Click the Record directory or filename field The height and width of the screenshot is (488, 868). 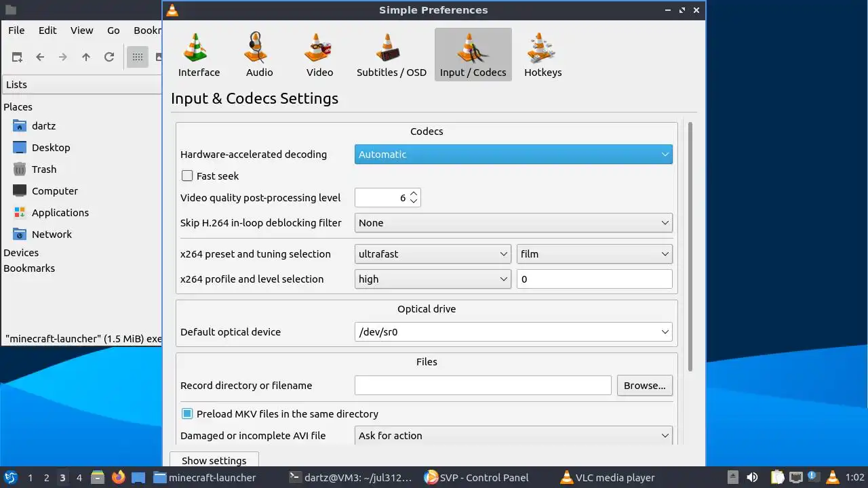point(483,386)
